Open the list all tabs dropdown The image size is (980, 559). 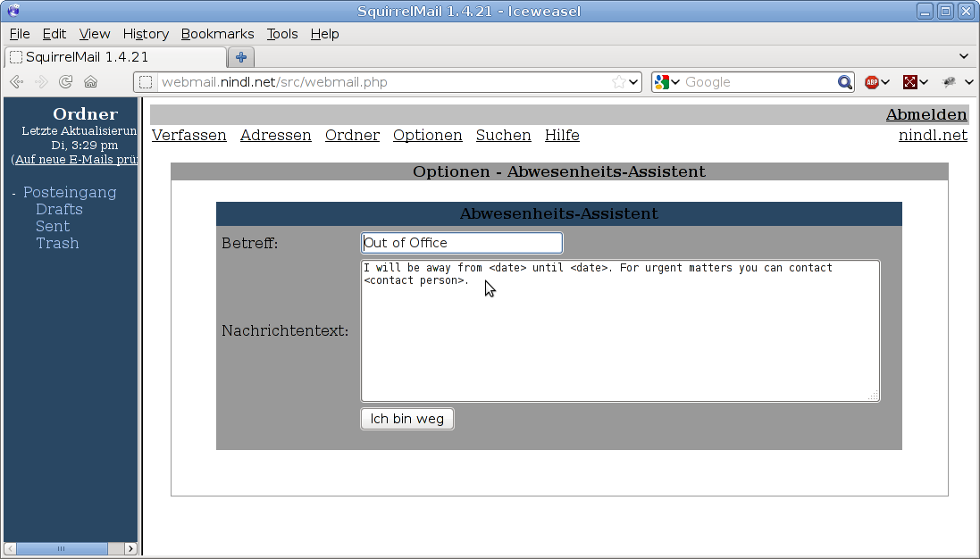coord(963,57)
